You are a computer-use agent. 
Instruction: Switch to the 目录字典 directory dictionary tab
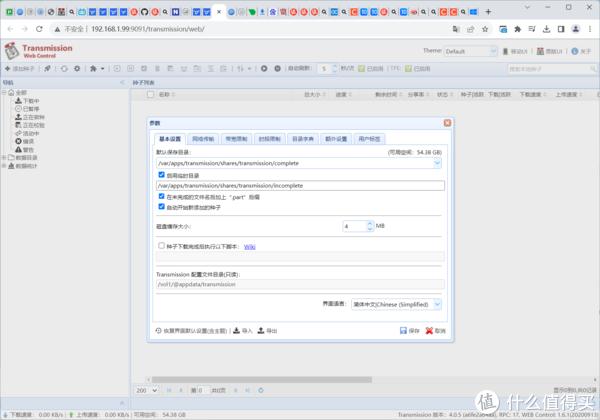pyautogui.click(x=303, y=139)
